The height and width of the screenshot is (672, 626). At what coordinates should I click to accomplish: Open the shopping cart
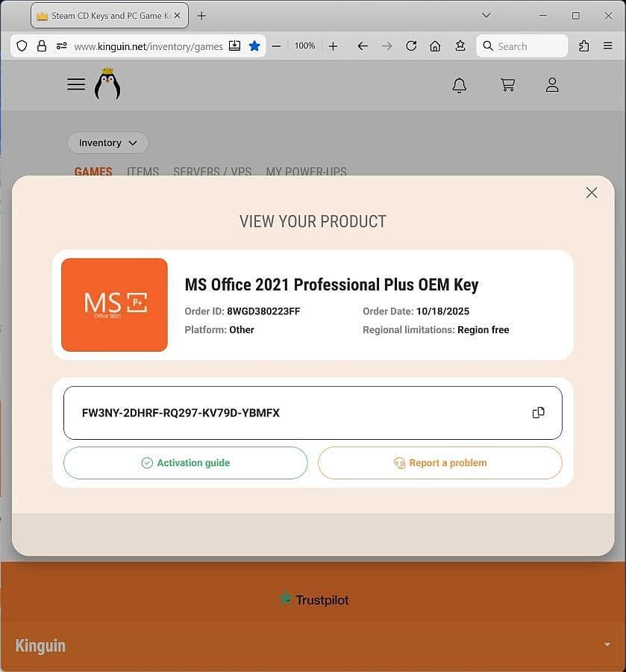[x=508, y=85]
